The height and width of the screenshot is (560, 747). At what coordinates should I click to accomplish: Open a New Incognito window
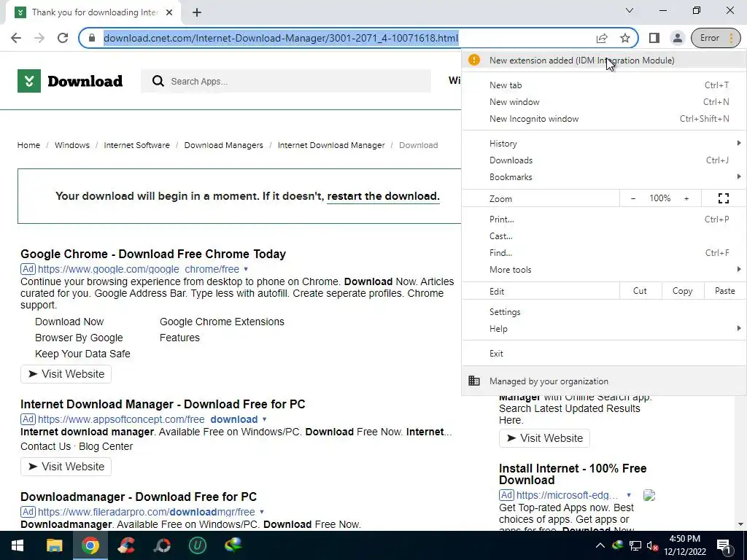[603, 119]
